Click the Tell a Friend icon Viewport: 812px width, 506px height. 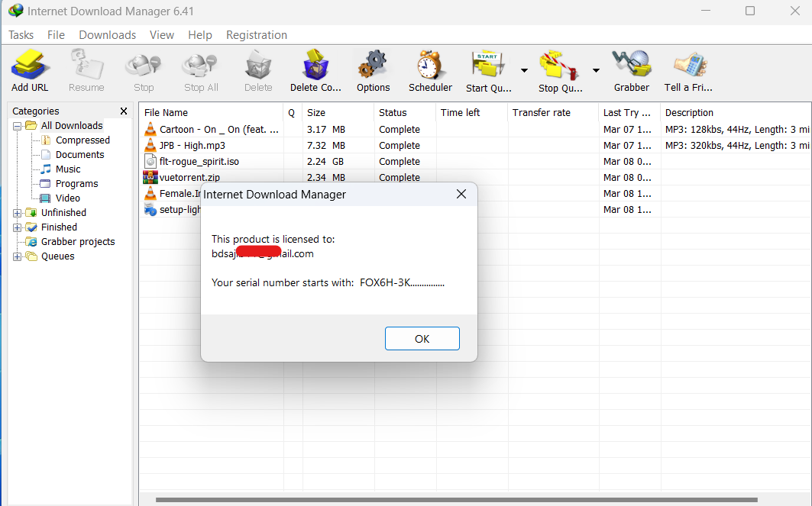click(x=690, y=65)
